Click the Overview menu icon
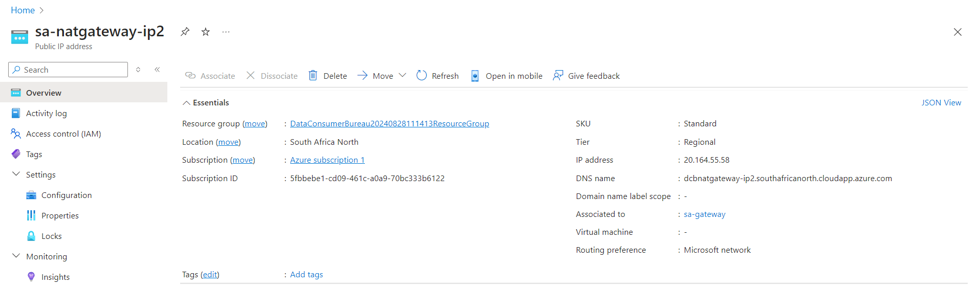 point(16,93)
